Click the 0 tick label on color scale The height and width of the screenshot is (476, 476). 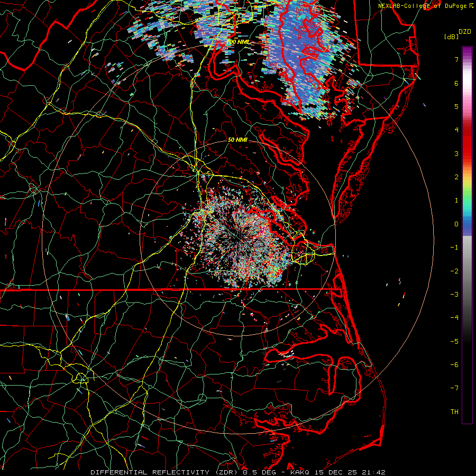click(x=456, y=224)
